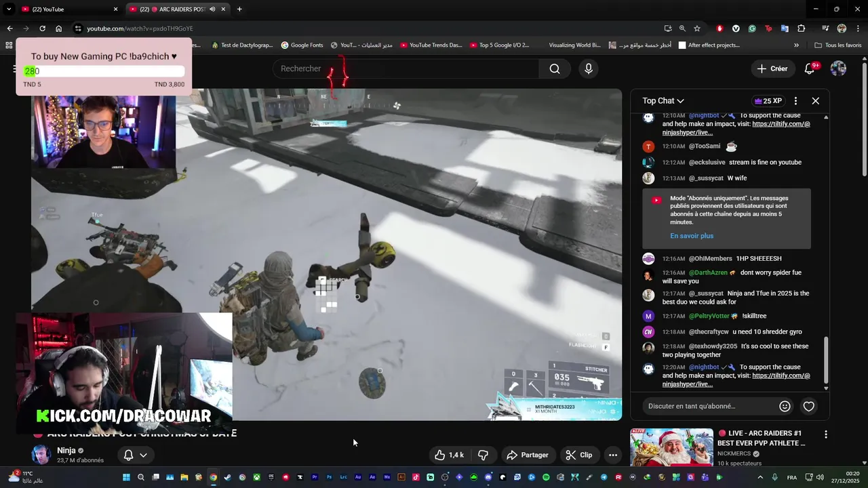Viewport: 868px width, 488px height.
Task: Open the Ninja channel avatar
Action: [x=41, y=455]
